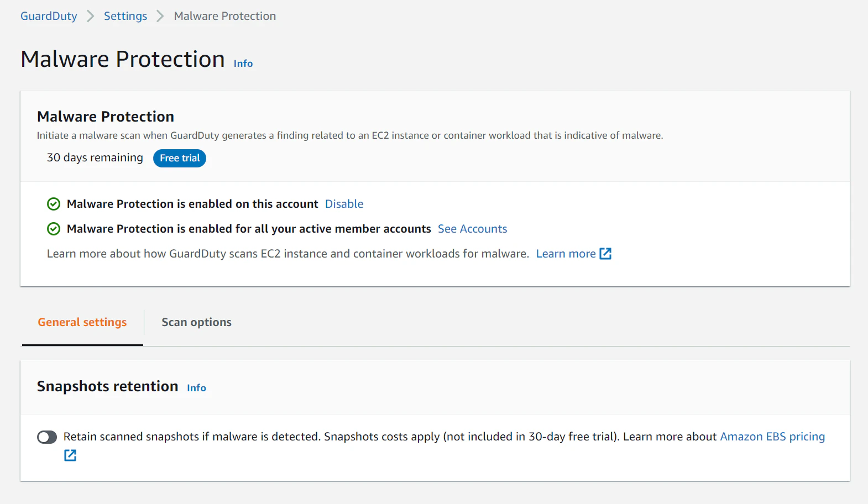
Task: Disable Malware Protection on this account
Action: tap(344, 204)
